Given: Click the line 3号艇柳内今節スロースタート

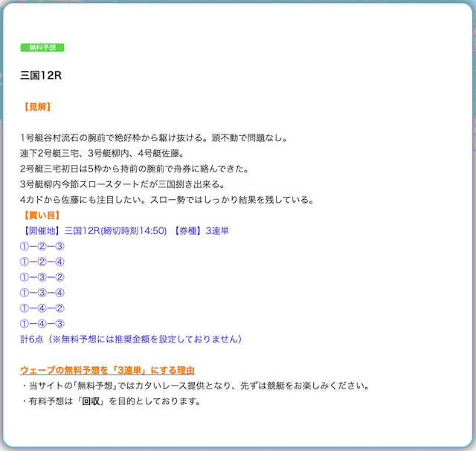Looking at the screenshot, I should point(122,184).
